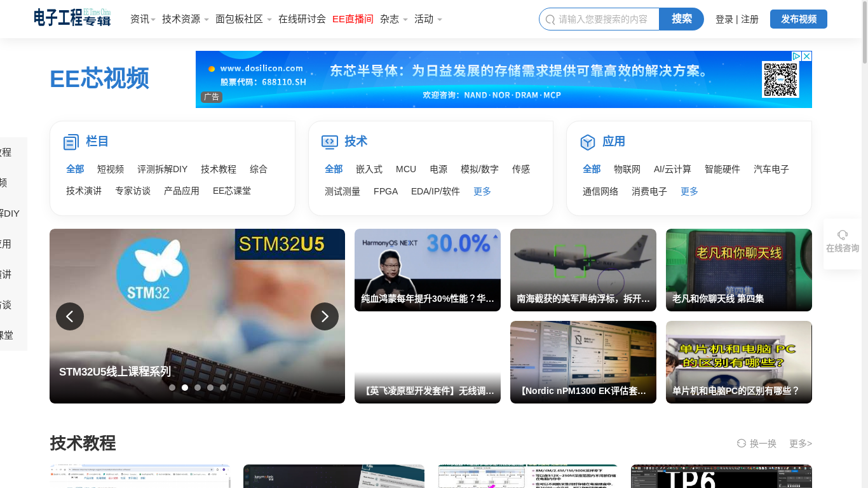
Task: Expand the 资讯 dropdown menu
Action: point(143,19)
